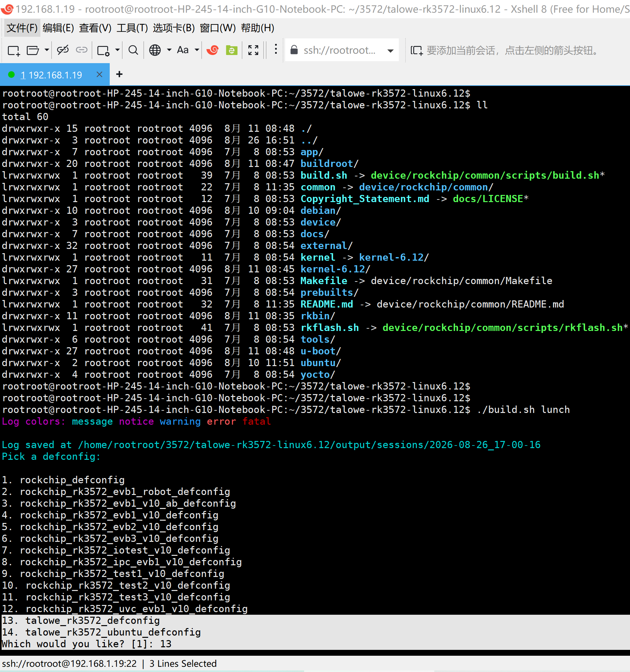Click the add current session icon
Screen dimensions: 630x672
point(416,51)
